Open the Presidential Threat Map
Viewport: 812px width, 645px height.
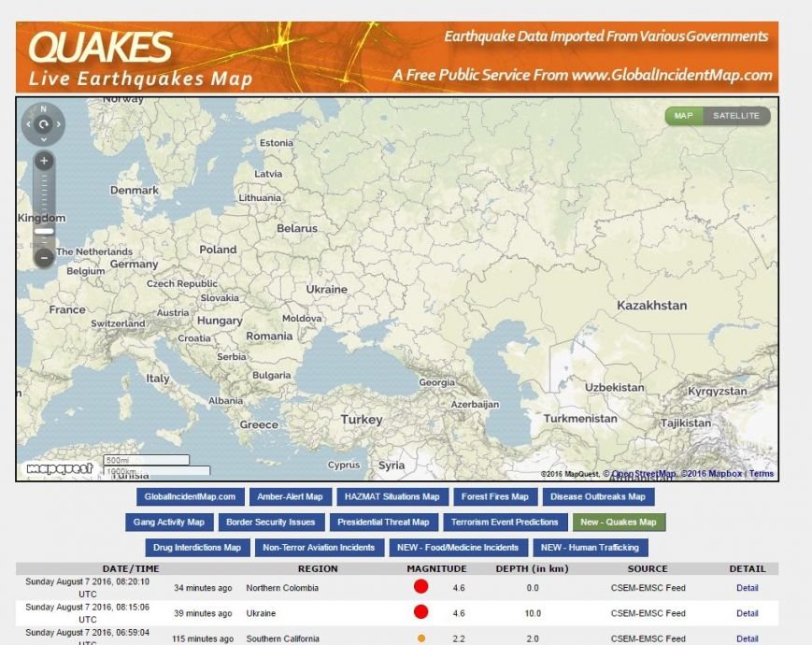[x=384, y=523]
